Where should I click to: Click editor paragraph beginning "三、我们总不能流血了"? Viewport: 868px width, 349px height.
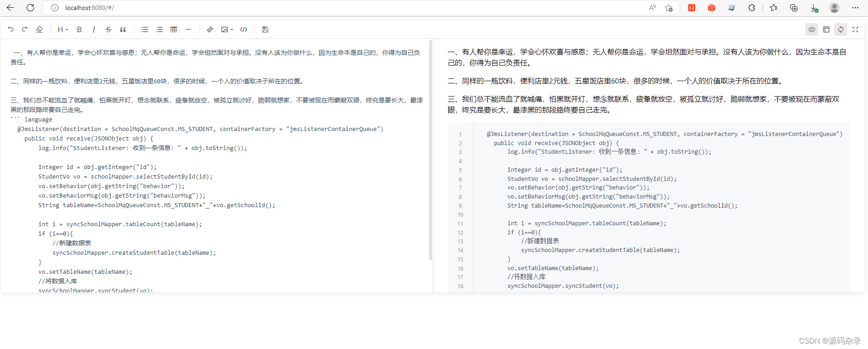217,105
